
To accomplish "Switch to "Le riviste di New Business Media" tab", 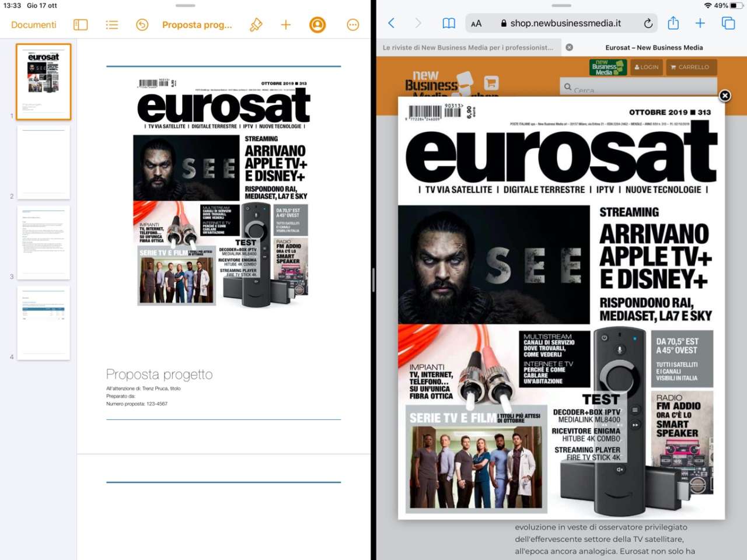I will click(468, 47).
